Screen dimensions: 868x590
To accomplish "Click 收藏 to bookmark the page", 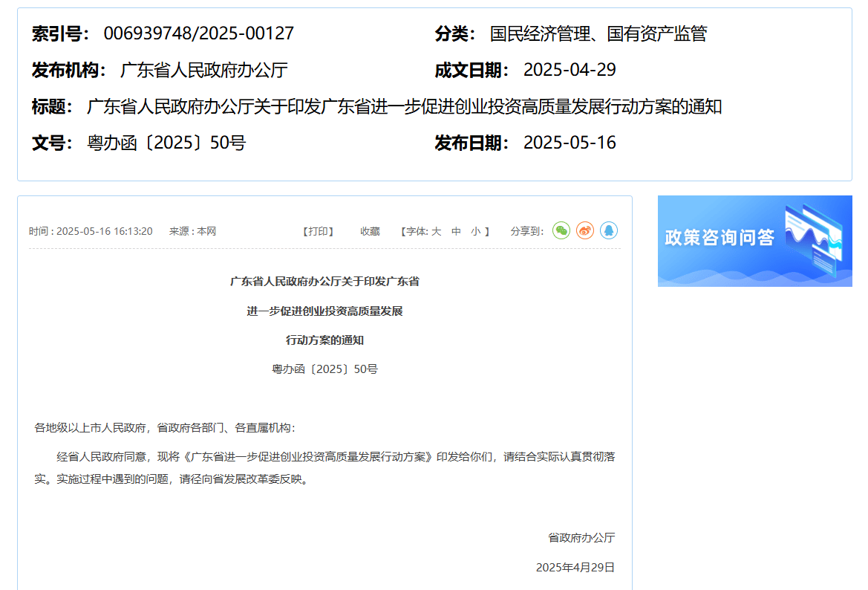I will click(x=370, y=232).
